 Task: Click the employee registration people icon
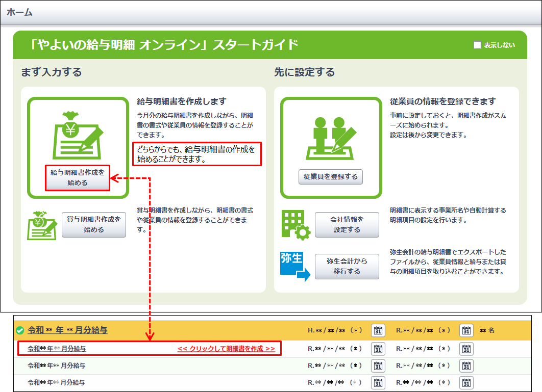[330, 137]
